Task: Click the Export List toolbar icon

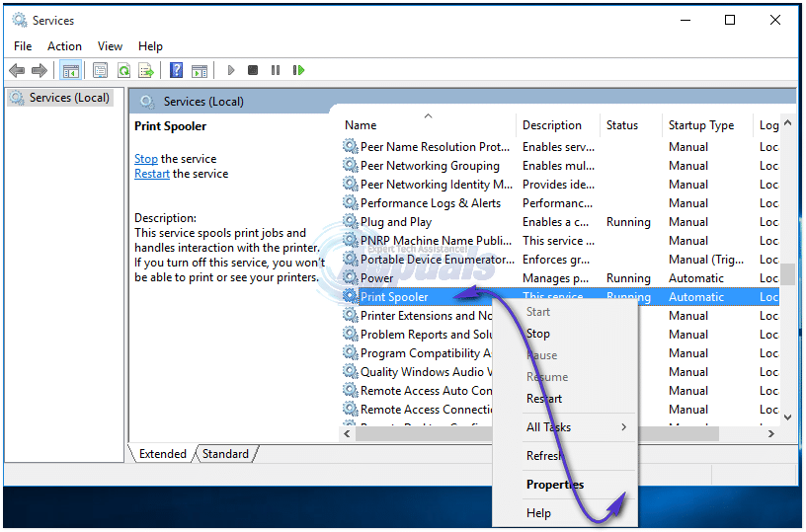Action: click(x=146, y=70)
